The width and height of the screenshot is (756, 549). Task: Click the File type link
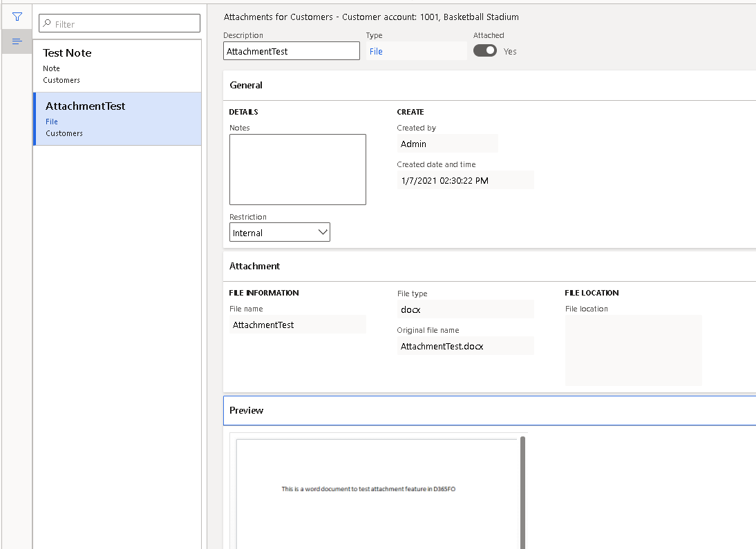click(x=376, y=51)
